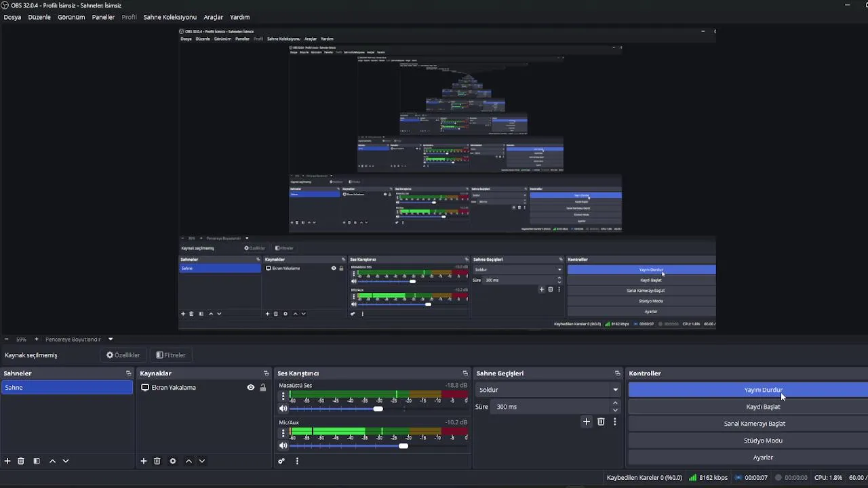
Task: Click the Süre 300 ms input field
Action: (551, 407)
